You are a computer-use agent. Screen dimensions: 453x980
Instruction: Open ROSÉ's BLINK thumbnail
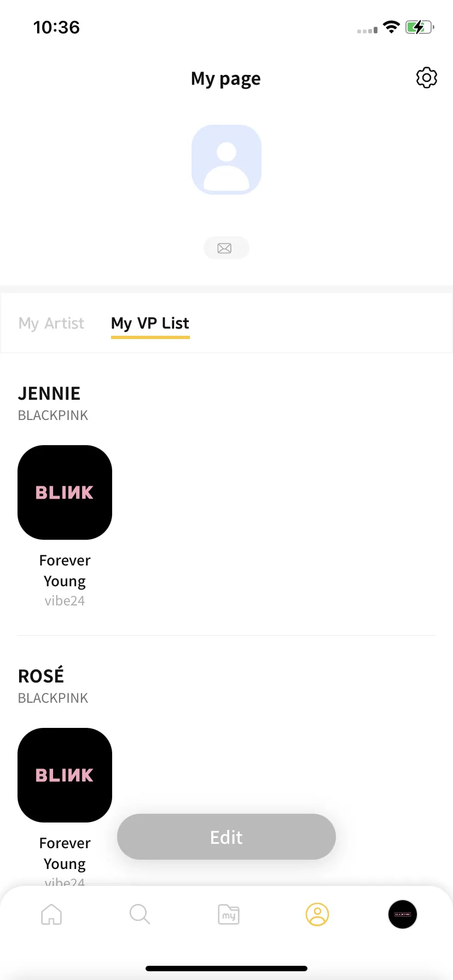[65, 775]
